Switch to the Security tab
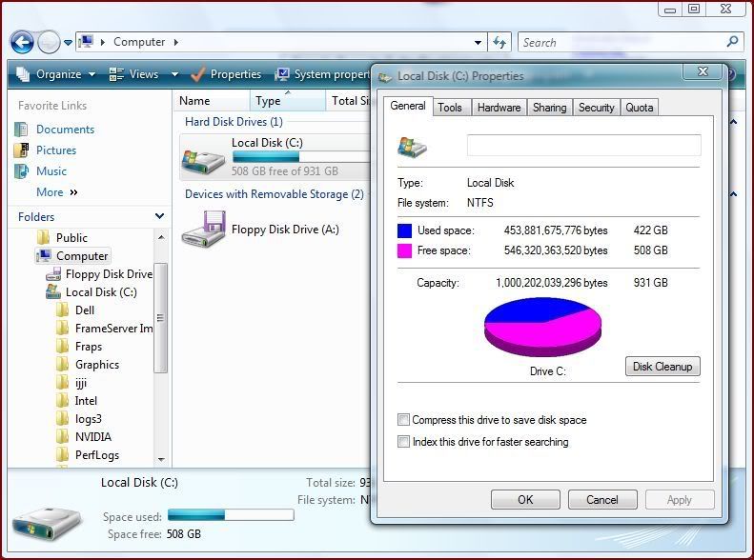Image resolution: width=754 pixels, height=560 pixels. (x=597, y=108)
